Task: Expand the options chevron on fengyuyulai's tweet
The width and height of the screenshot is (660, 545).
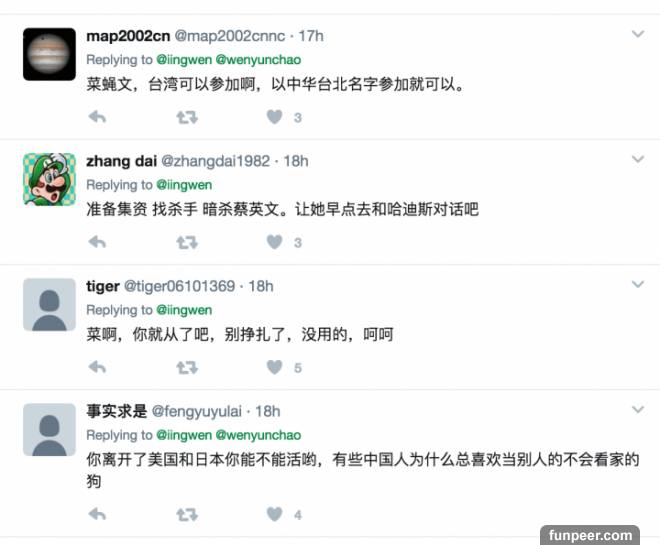Action: click(638, 409)
